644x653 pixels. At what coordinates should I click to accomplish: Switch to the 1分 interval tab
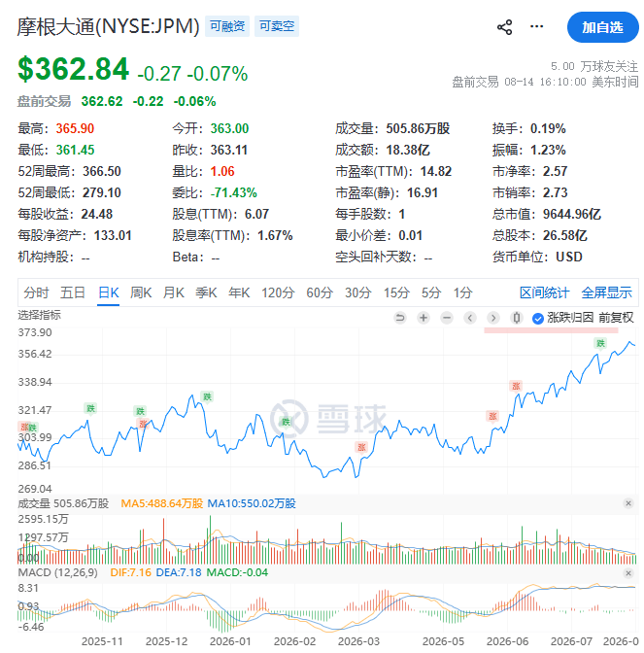click(x=463, y=292)
